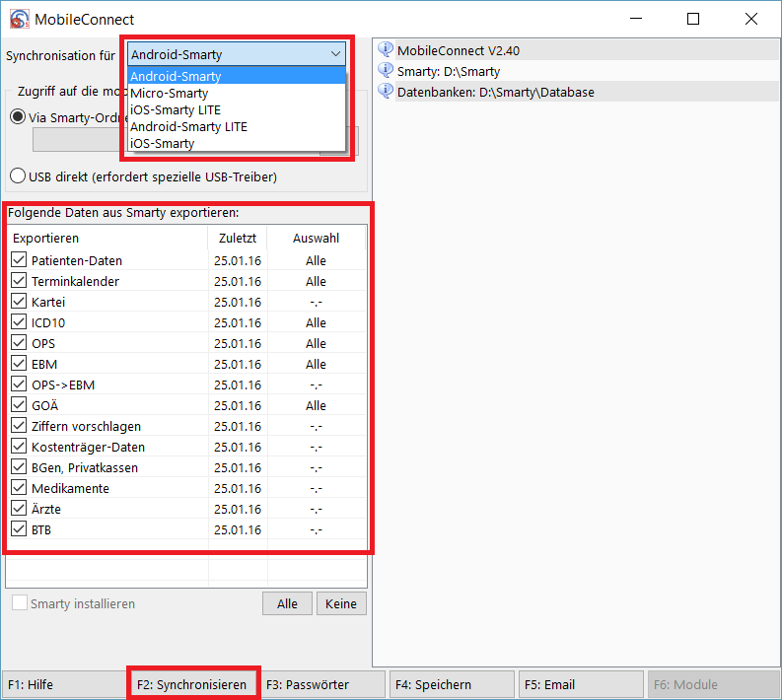Click info icon beside Smarty: D:\Smarty
The height and width of the screenshot is (700, 782).
coord(386,70)
